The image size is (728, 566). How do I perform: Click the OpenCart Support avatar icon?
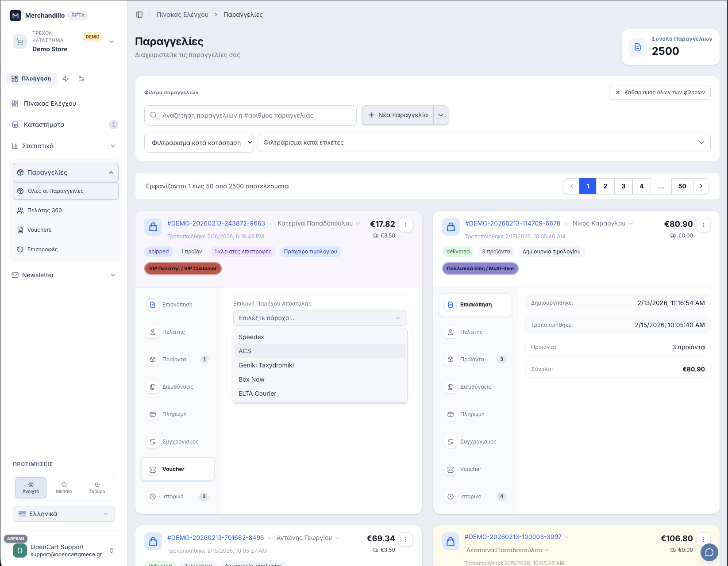[x=20, y=551]
